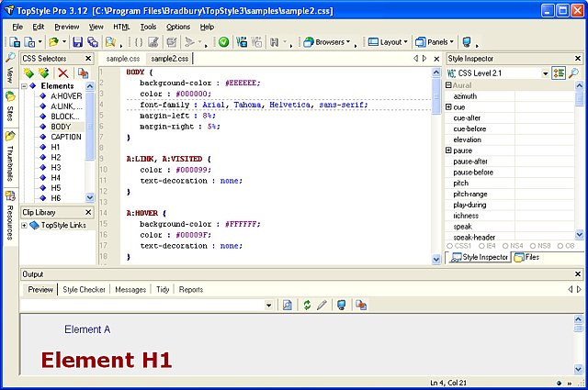Click the pencil edit icon in Output toolbar
The height and width of the screenshot is (390, 588).
click(x=322, y=305)
